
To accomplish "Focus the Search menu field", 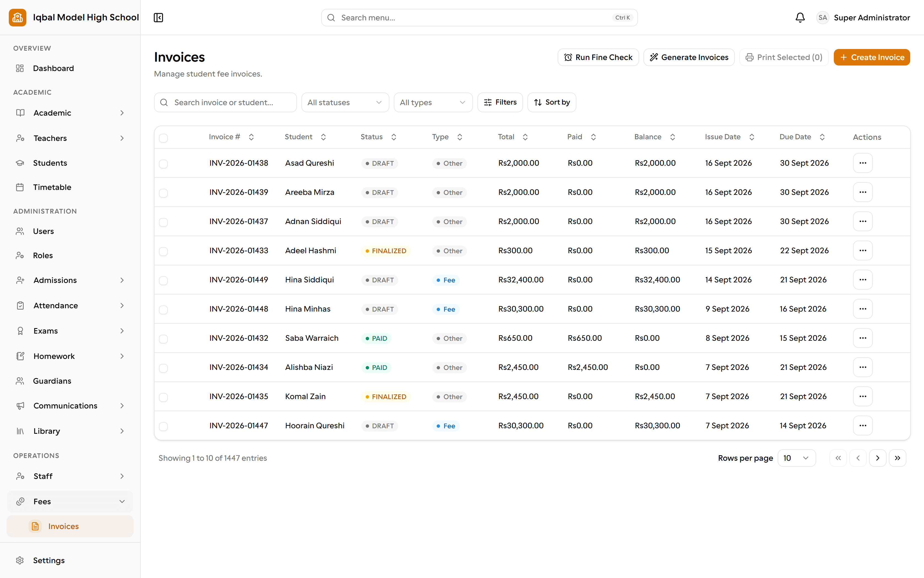I will point(479,18).
